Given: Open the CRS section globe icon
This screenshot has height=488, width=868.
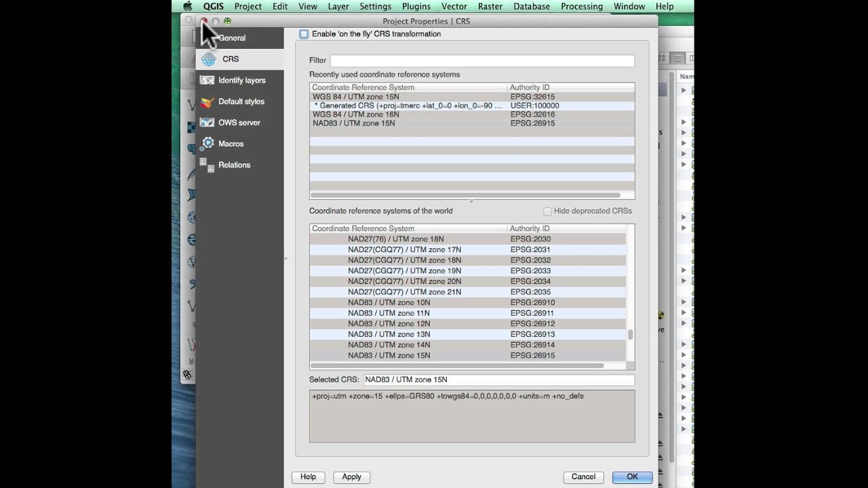Looking at the screenshot, I should (208, 59).
